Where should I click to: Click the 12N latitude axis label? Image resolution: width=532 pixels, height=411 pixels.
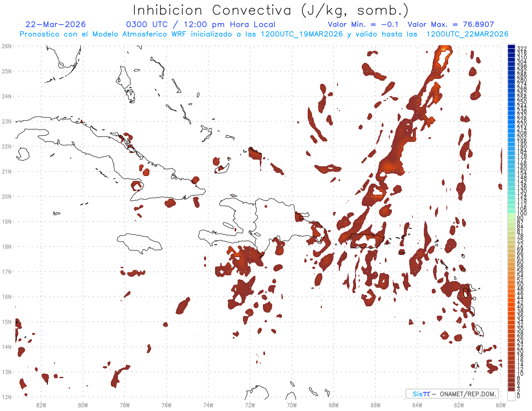coord(7,397)
